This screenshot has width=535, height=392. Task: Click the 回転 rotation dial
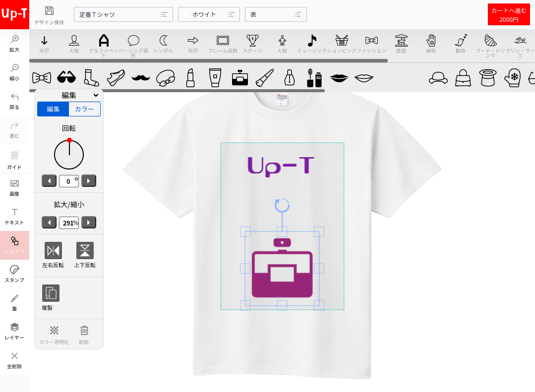point(68,154)
